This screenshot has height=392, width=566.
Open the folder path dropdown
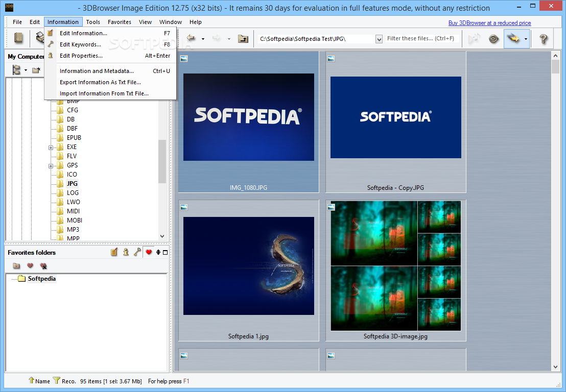pos(379,39)
